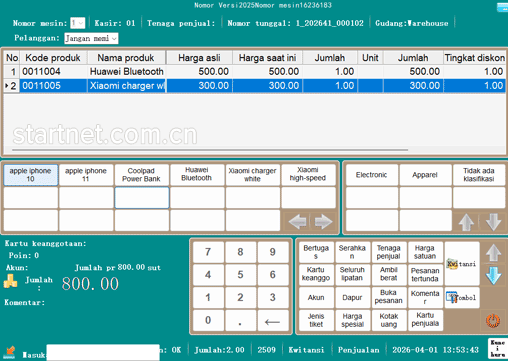The height and width of the screenshot is (361, 508).
Task: Click the Harga saat ini column header
Action: coord(267,58)
